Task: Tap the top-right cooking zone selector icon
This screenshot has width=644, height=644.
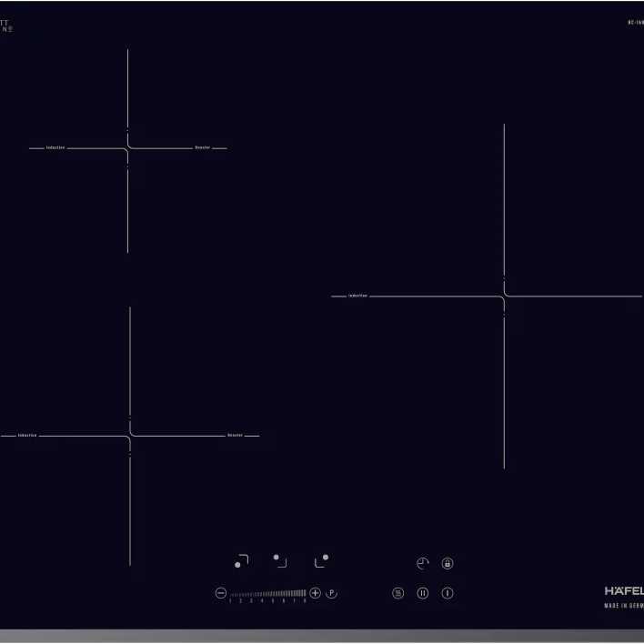Action: pos(322,560)
